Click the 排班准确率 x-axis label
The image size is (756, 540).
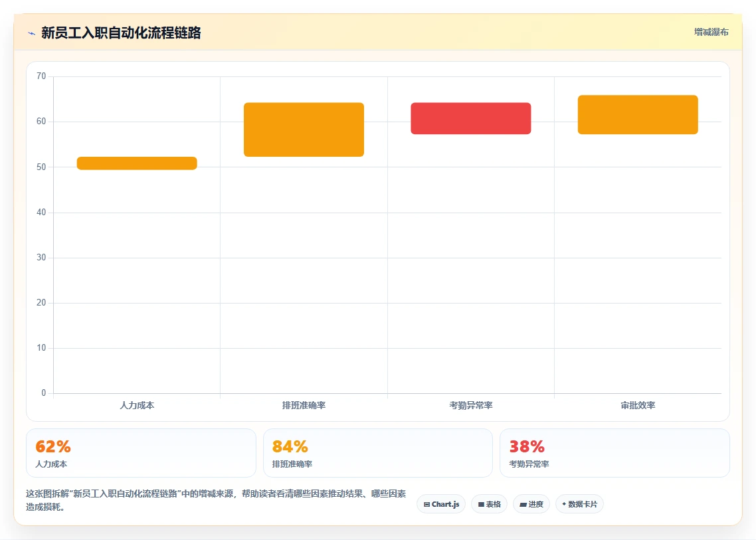pyautogui.click(x=304, y=405)
